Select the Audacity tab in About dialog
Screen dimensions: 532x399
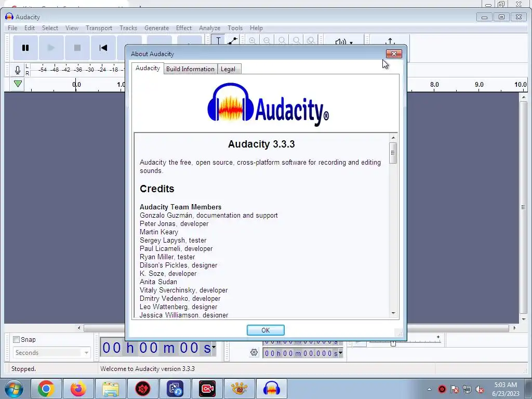tap(148, 68)
